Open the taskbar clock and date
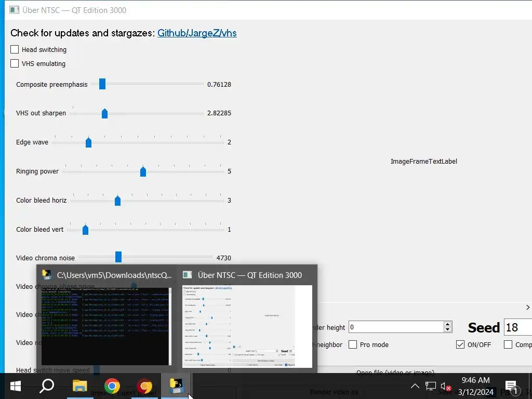 click(476, 386)
